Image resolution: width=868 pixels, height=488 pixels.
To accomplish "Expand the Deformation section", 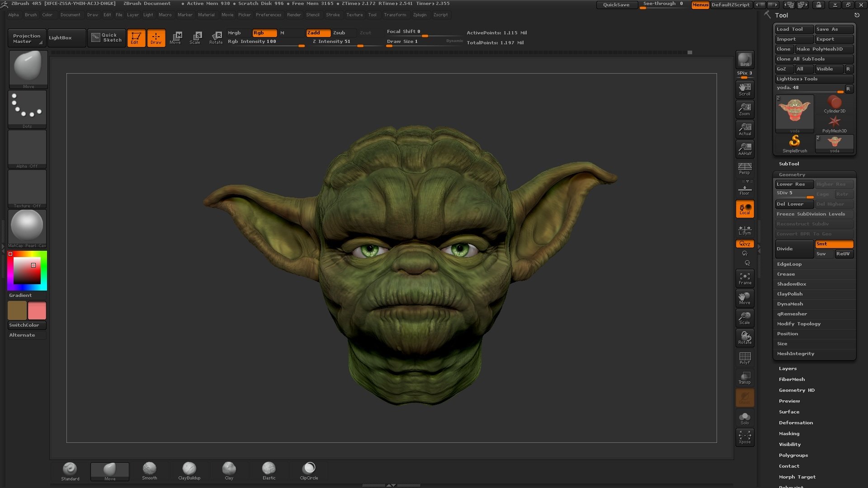I will [796, 423].
